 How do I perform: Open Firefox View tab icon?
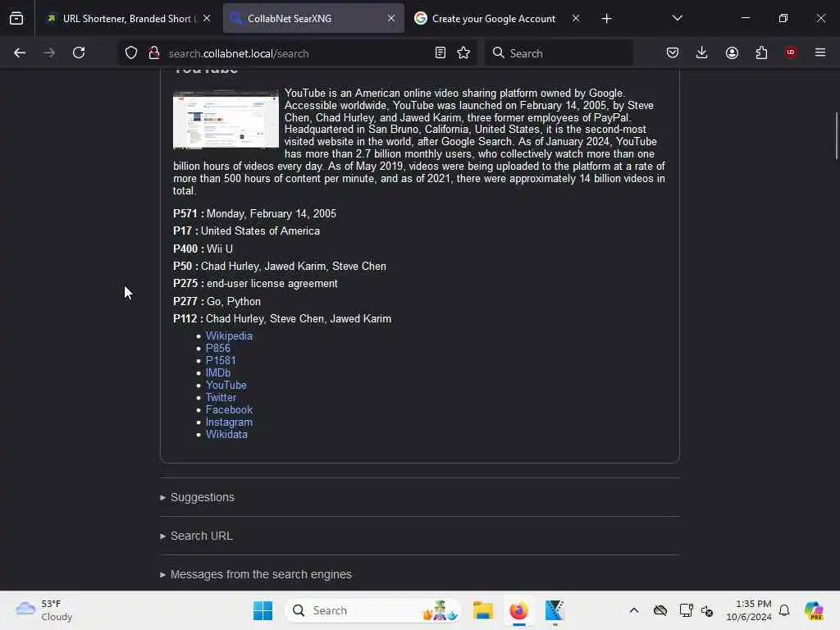16,18
